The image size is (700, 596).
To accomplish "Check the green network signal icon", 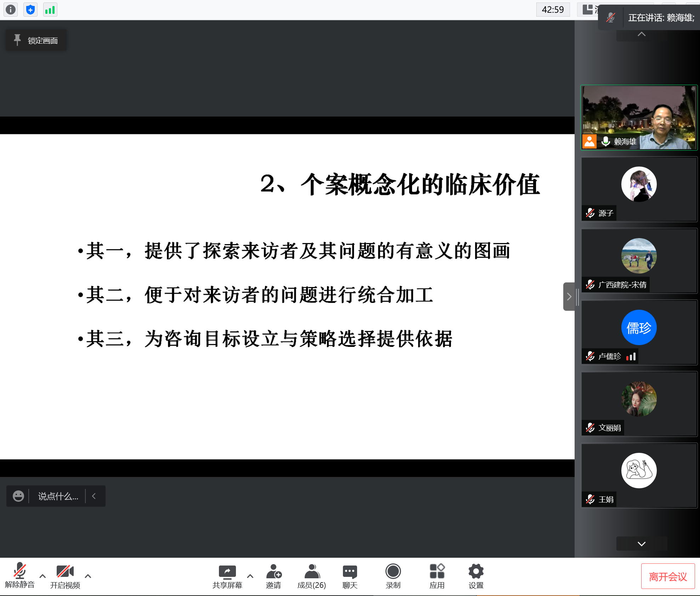I will coord(50,10).
